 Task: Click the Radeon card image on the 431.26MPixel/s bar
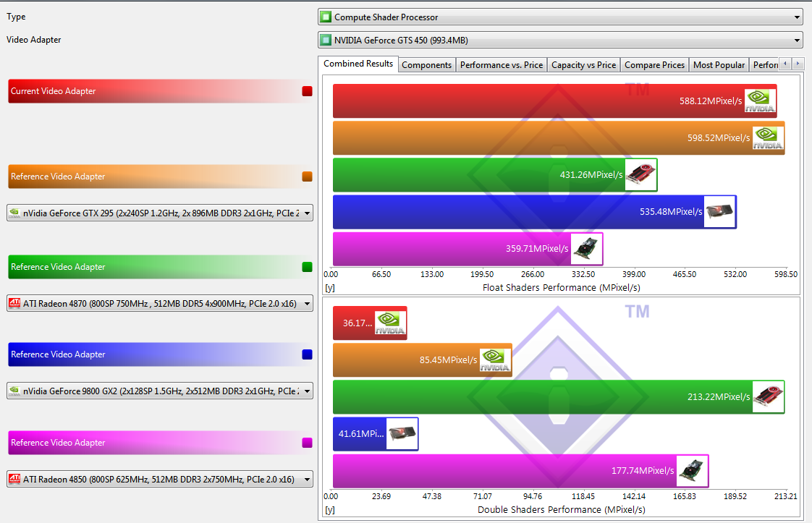pyautogui.click(x=640, y=175)
